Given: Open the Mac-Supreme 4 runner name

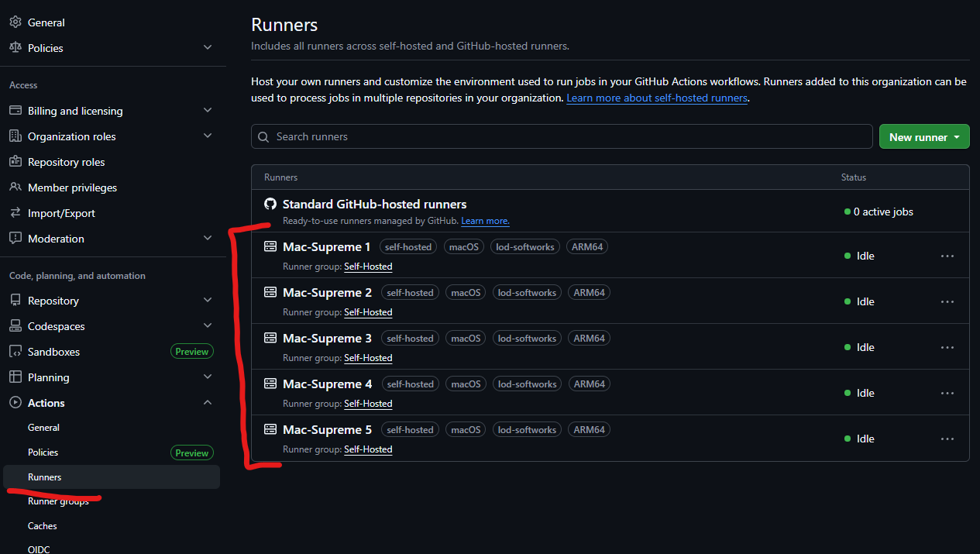Looking at the screenshot, I should (x=327, y=384).
